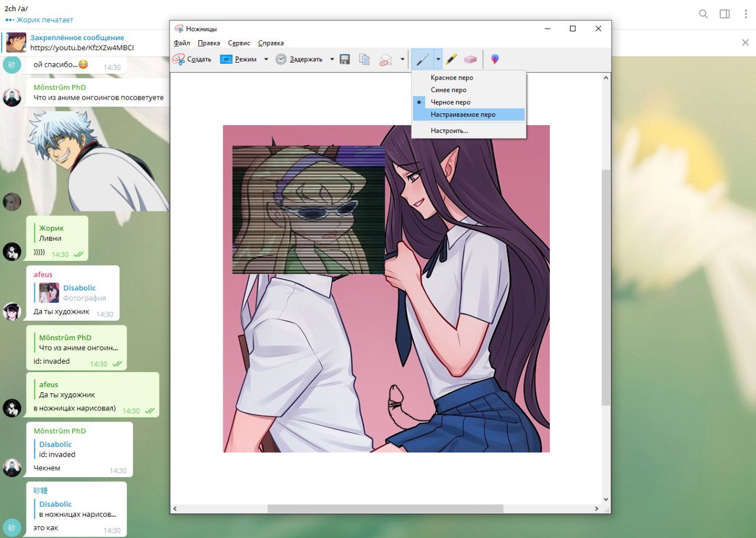The image size is (756, 538).
Task: Open the Сервис menu
Action: pyautogui.click(x=239, y=43)
